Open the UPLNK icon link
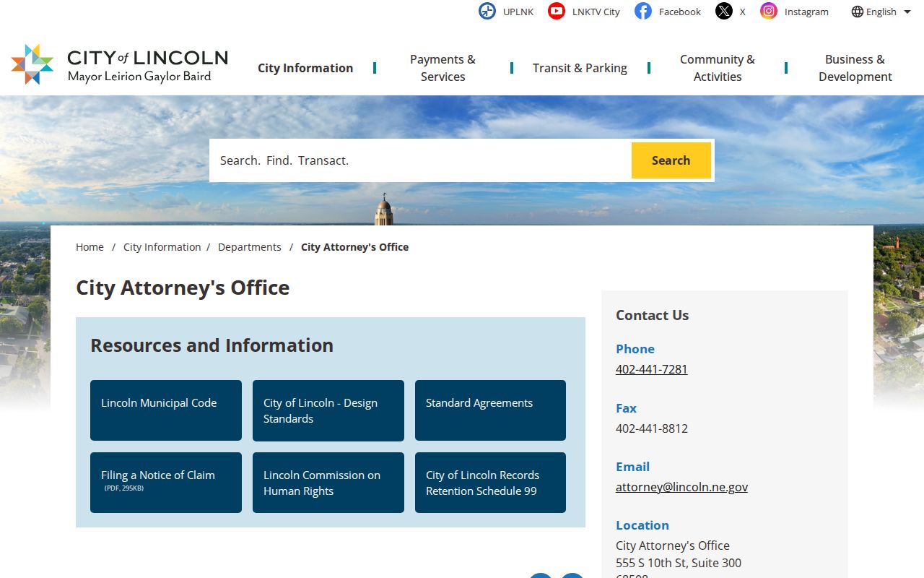924x578 pixels. [487, 11]
